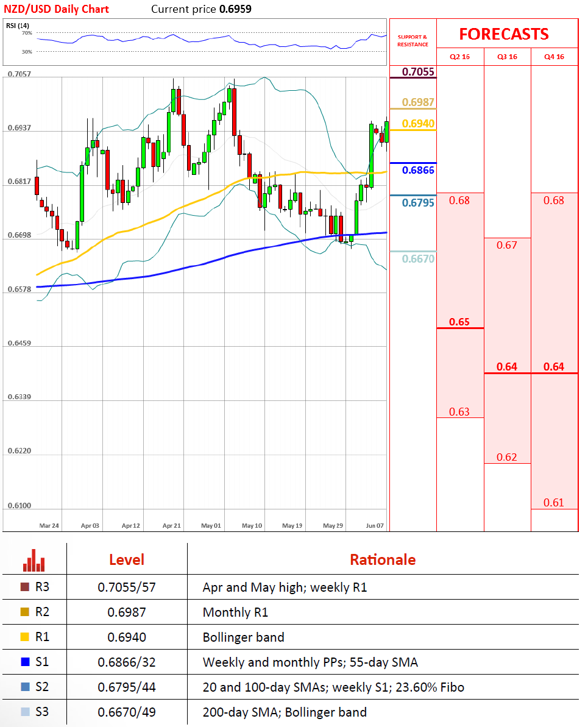Select the R2 gold color swatch
The image size is (588, 727).
(x=25, y=612)
